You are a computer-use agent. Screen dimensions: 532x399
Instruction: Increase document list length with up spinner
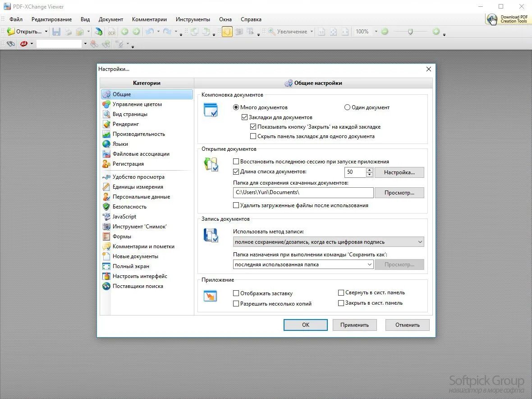pos(370,170)
